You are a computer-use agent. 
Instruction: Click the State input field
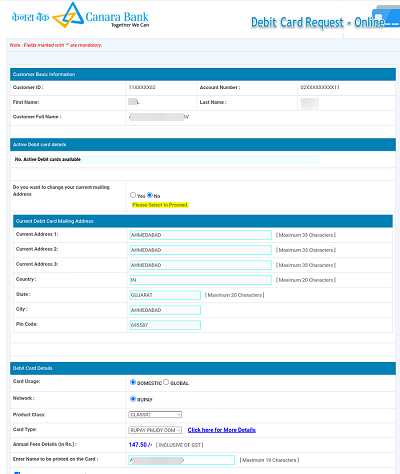pos(165,295)
